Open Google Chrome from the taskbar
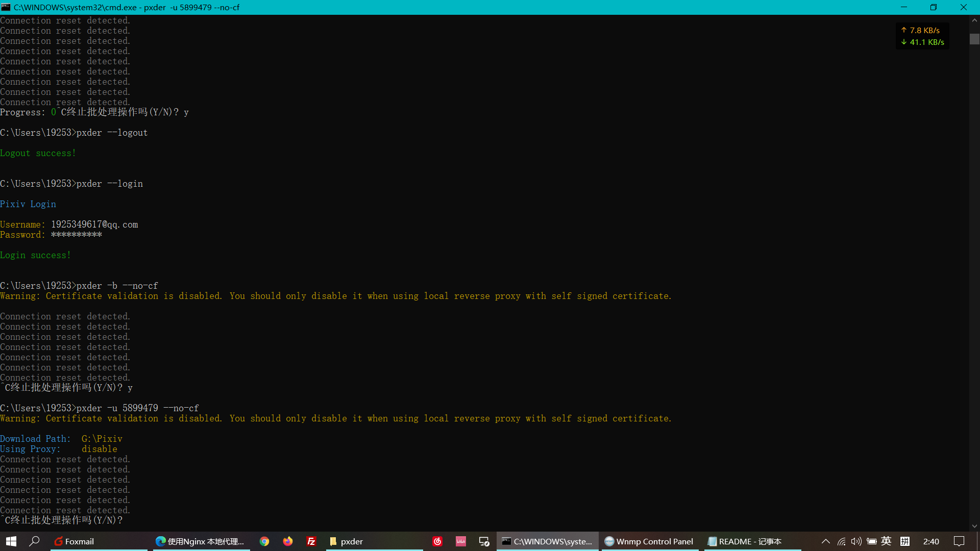 (x=264, y=541)
